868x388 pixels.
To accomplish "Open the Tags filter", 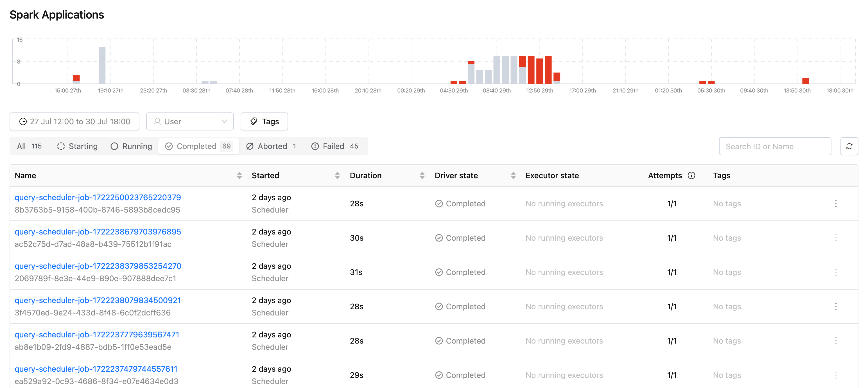I will [x=264, y=122].
